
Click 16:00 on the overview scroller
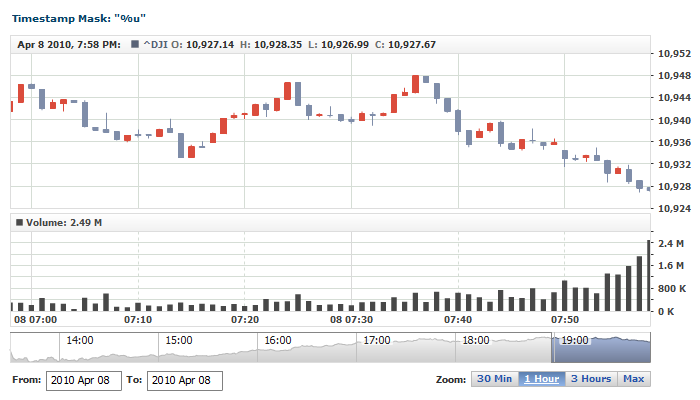point(277,340)
